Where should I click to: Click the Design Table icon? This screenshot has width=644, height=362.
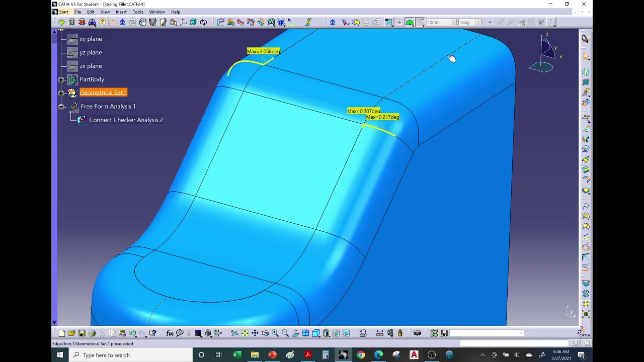(198, 333)
